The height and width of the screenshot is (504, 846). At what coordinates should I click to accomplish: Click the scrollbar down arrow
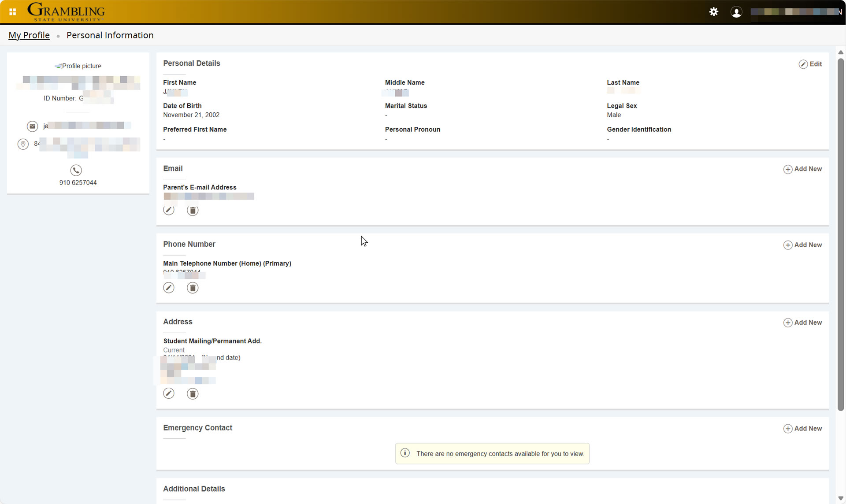point(841,498)
